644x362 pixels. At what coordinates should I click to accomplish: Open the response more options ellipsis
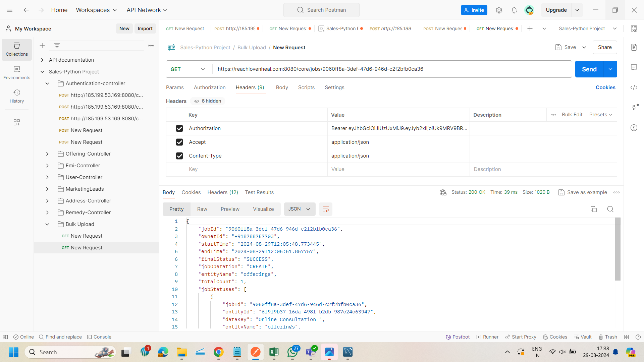(x=616, y=192)
